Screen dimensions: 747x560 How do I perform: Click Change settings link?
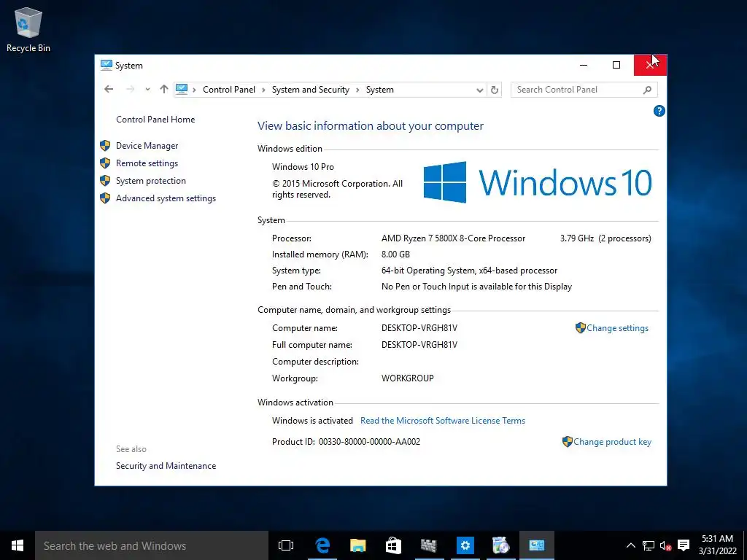click(617, 328)
